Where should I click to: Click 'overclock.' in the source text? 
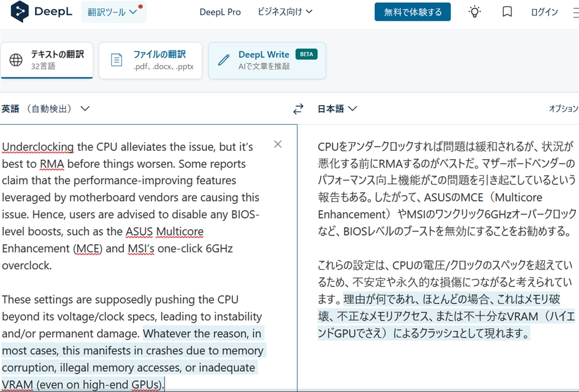(x=27, y=265)
